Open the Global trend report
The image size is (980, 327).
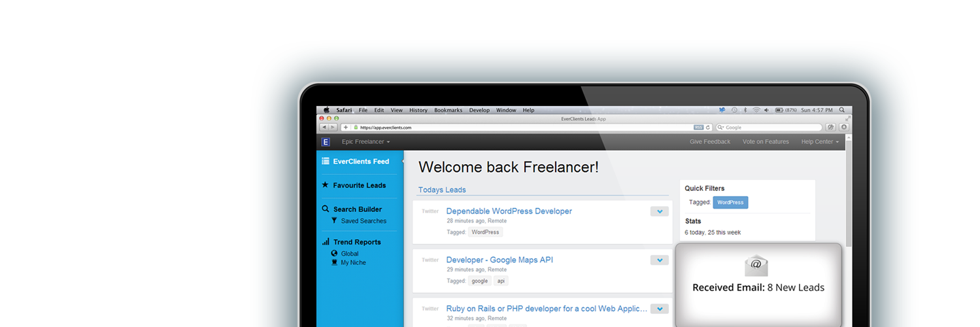[350, 254]
